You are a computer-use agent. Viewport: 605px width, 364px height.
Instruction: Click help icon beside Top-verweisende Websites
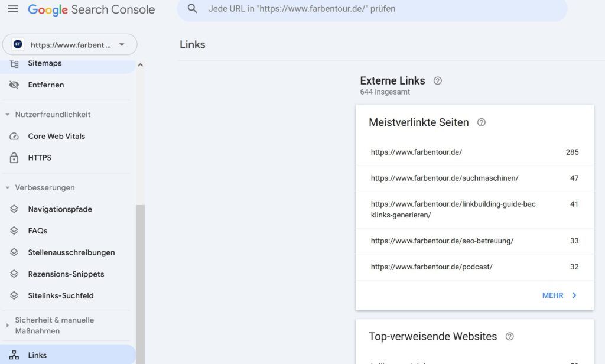pyautogui.click(x=509, y=337)
